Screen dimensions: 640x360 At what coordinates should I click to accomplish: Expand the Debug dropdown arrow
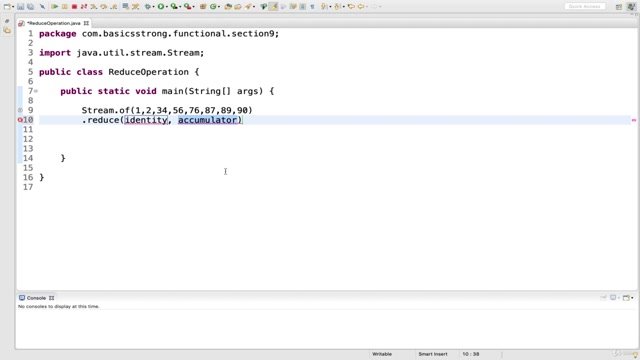click(153, 7)
